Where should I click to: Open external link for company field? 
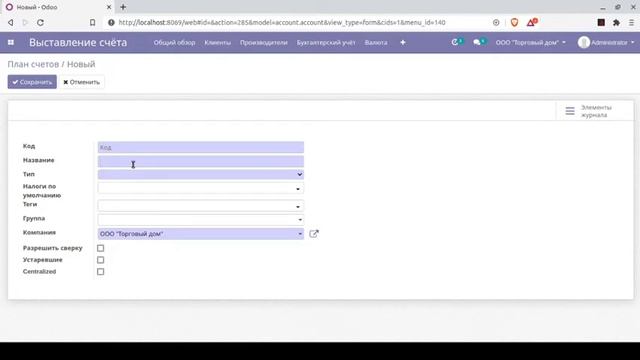tap(313, 234)
